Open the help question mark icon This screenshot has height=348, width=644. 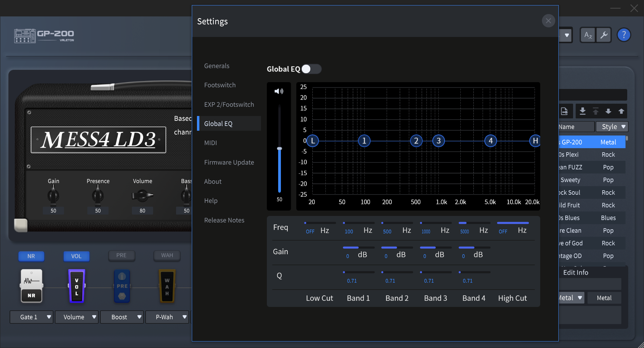click(624, 35)
